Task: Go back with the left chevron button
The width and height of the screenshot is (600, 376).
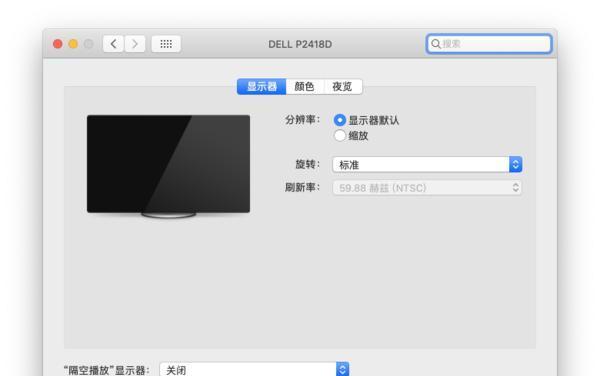Action: tap(113, 44)
